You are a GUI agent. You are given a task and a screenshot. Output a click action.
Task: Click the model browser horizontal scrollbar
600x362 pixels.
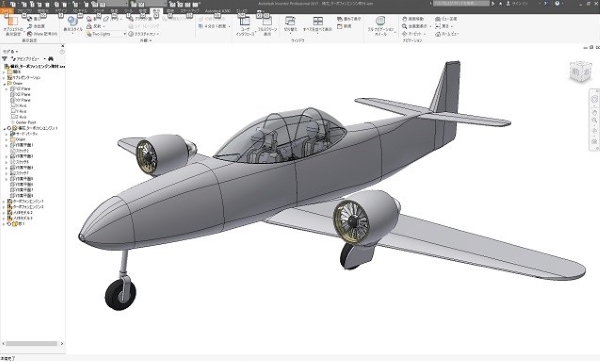click(x=32, y=344)
